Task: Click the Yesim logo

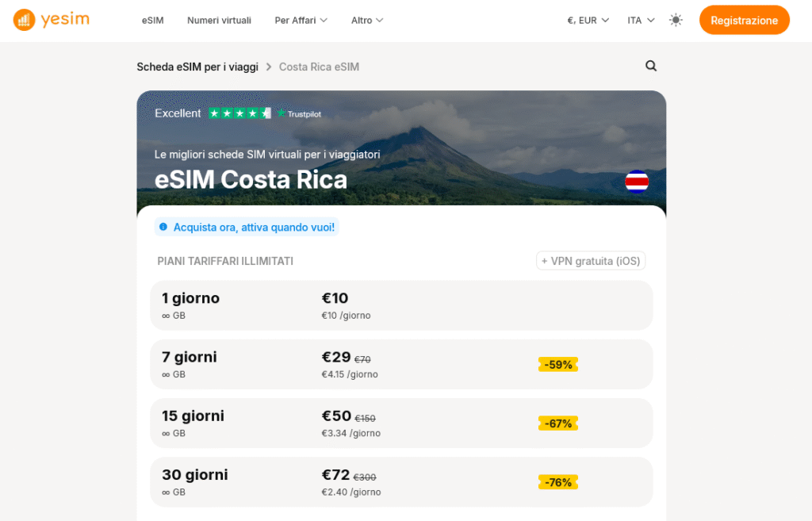Action: [50, 20]
